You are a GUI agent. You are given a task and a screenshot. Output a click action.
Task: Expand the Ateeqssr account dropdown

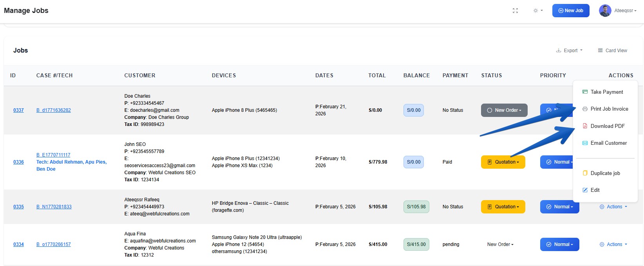tap(625, 11)
